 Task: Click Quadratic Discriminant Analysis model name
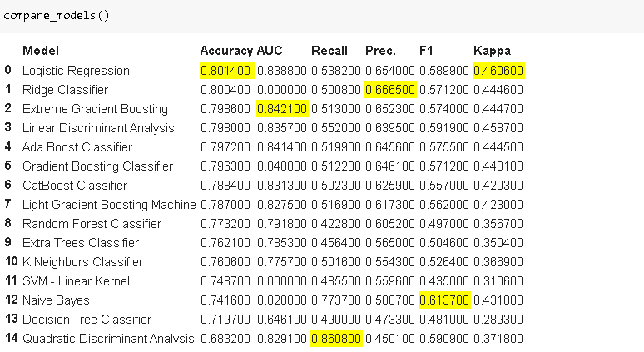coord(108,339)
